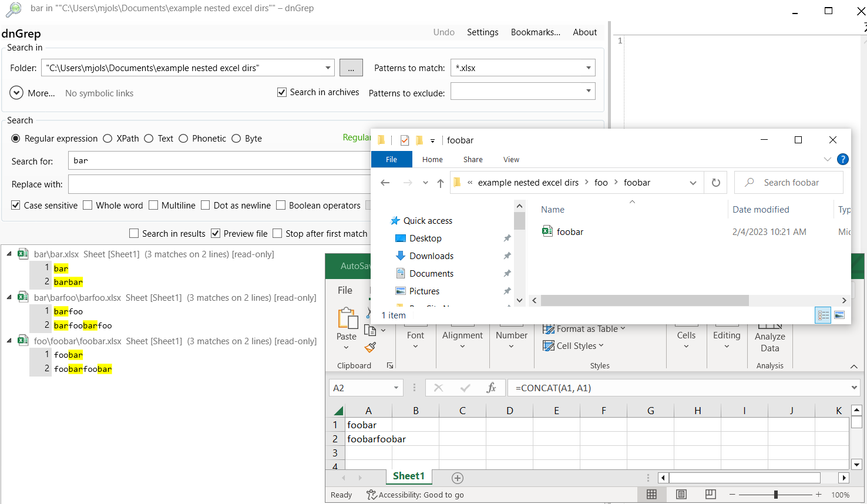Open Explorer help with the blue question mark
Image resolution: width=867 pixels, height=504 pixels.
[x=842, y=159]
